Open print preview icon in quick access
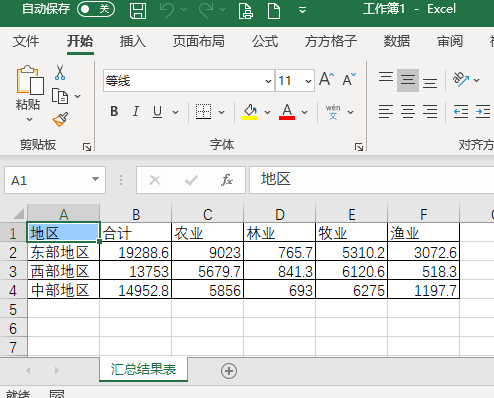 pyautogui.click(x=246, y=10)
